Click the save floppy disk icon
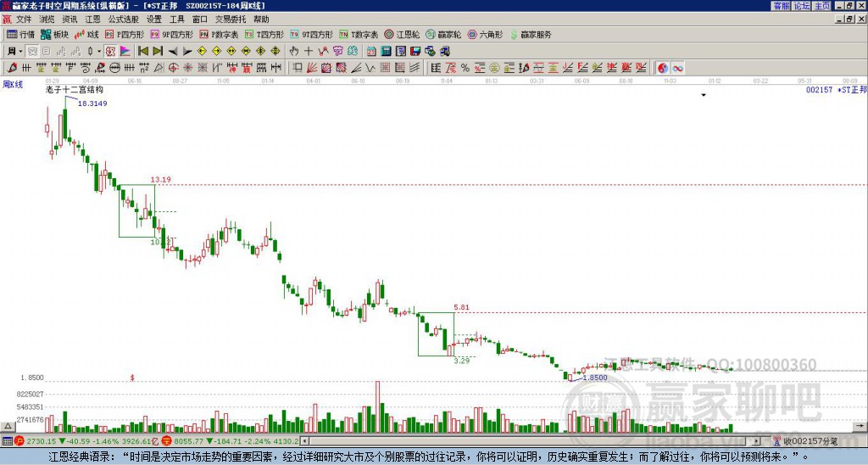Image resolution: width=868 pixels, height=465 pixels. click(x=415, y=51)
